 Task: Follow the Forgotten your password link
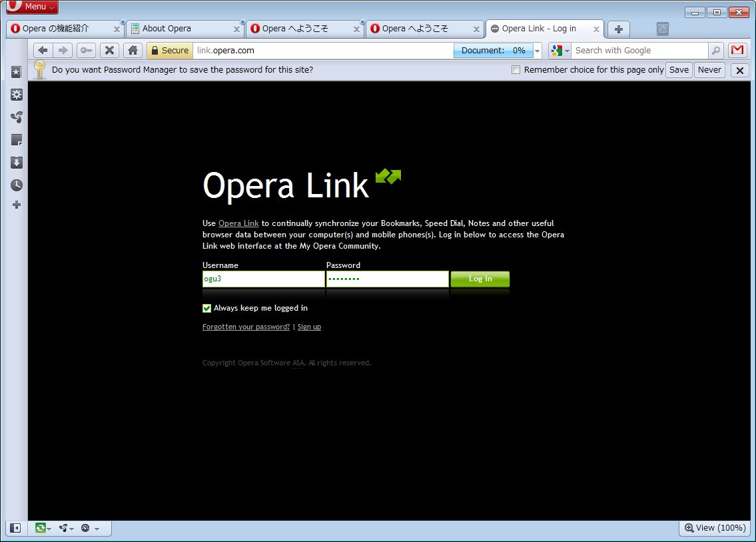point(246,327)
